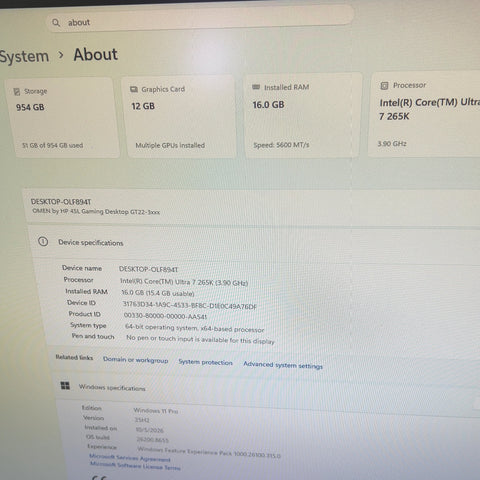480x480 pixels.
Task: Open the Processor Intel Core Ultra card
Action: tap(425, 114)
